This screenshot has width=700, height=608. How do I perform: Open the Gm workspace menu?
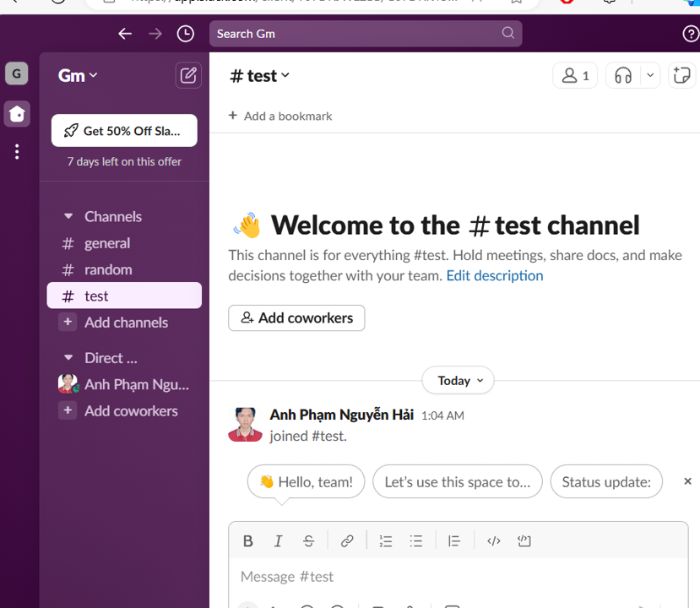click(78, 75)
